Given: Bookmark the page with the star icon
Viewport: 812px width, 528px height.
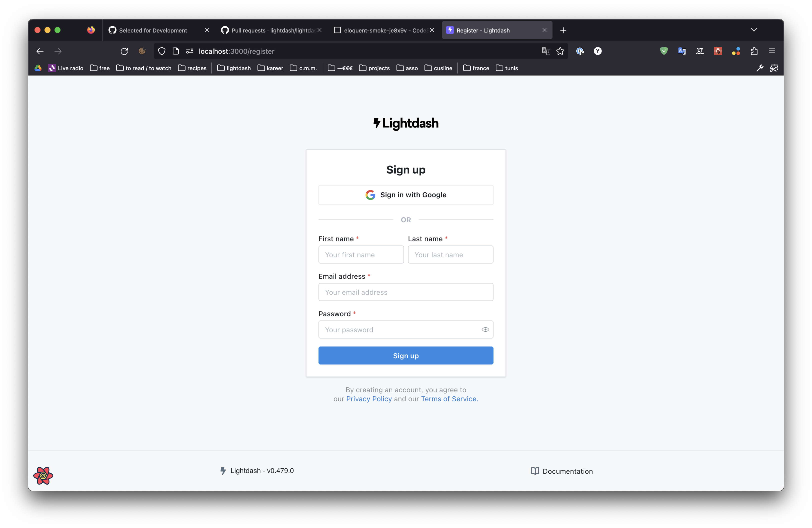Looking at the screenshot, I should 560,51.
